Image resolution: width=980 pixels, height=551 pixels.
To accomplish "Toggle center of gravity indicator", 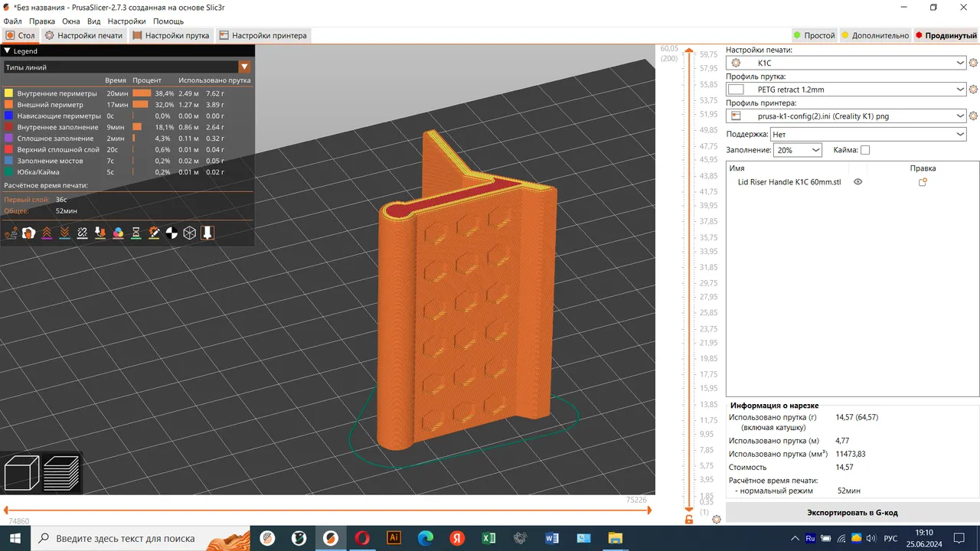I will tap(171, 233).
